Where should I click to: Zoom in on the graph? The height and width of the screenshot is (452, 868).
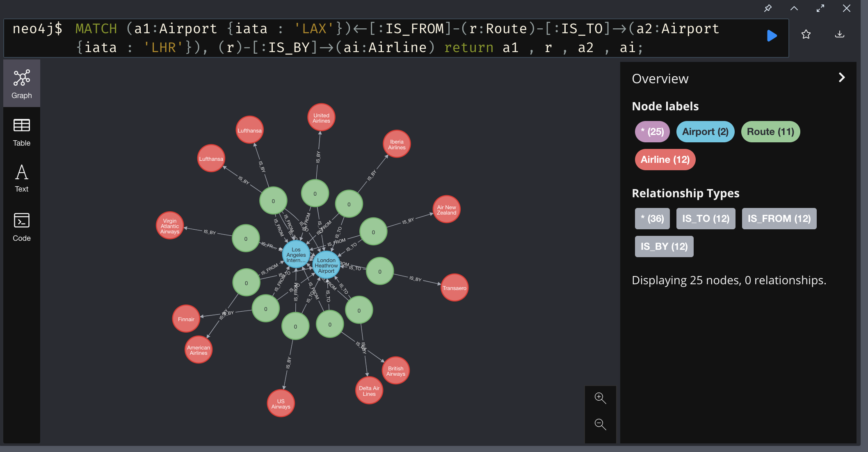[600, 398]
